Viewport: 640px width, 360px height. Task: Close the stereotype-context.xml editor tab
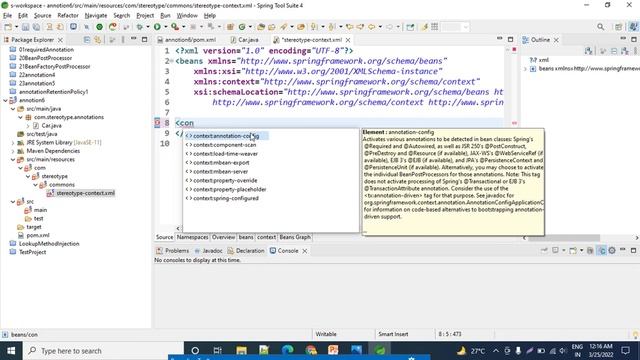coord(348,40)
